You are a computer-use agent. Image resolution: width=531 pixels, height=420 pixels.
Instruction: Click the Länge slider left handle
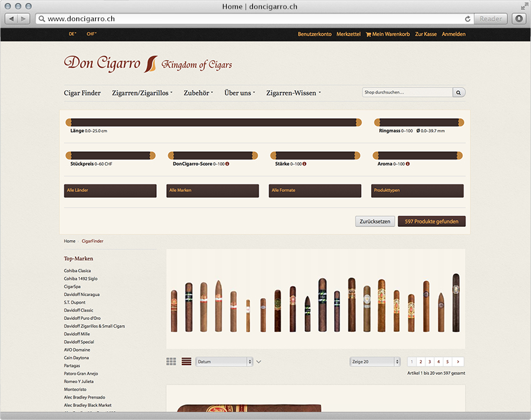coord(69,122)
